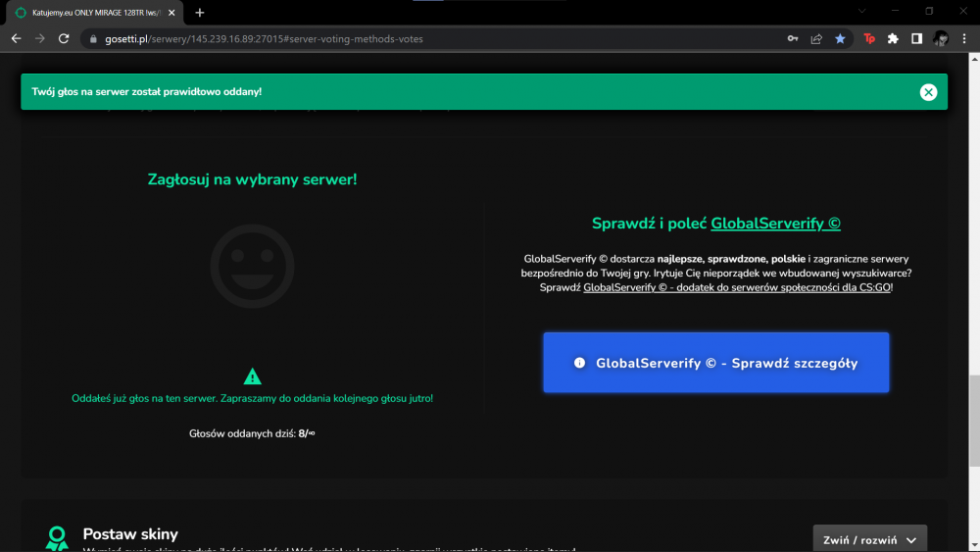The width and height of the screenshot is (980, 552).
Task: Click the page vertical scrollbar thumb
Action: tap(974, 420)
